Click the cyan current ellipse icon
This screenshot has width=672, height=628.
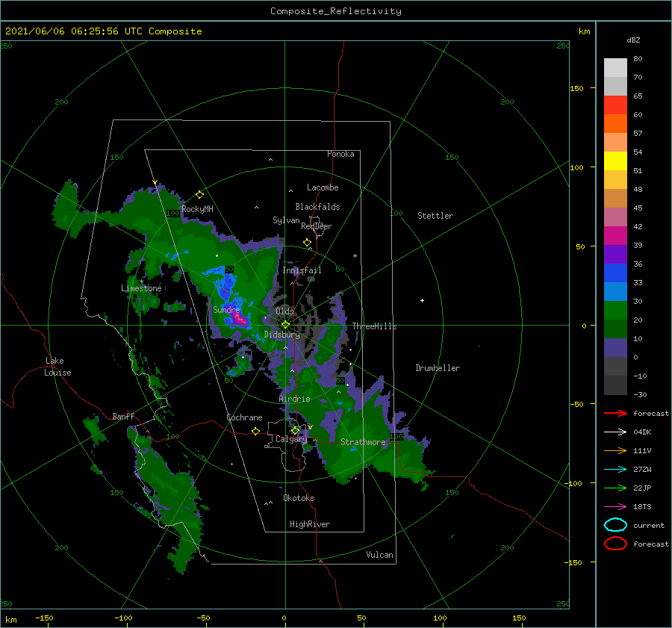coord(615,525)
